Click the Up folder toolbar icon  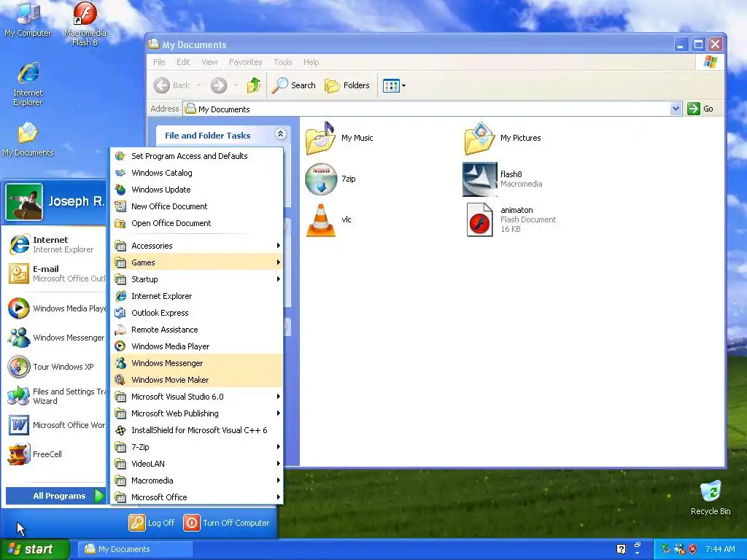click(x=254, y=85)
